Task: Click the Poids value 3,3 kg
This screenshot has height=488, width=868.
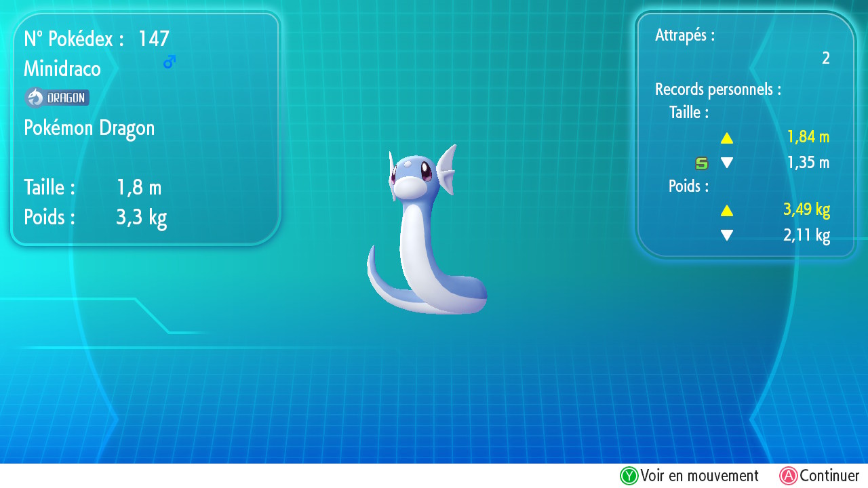Action: pos(141,218)
